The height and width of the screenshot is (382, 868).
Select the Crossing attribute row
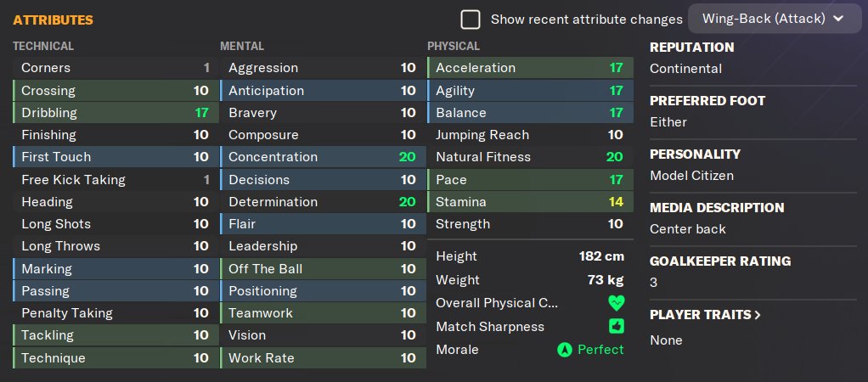(115, 90)
